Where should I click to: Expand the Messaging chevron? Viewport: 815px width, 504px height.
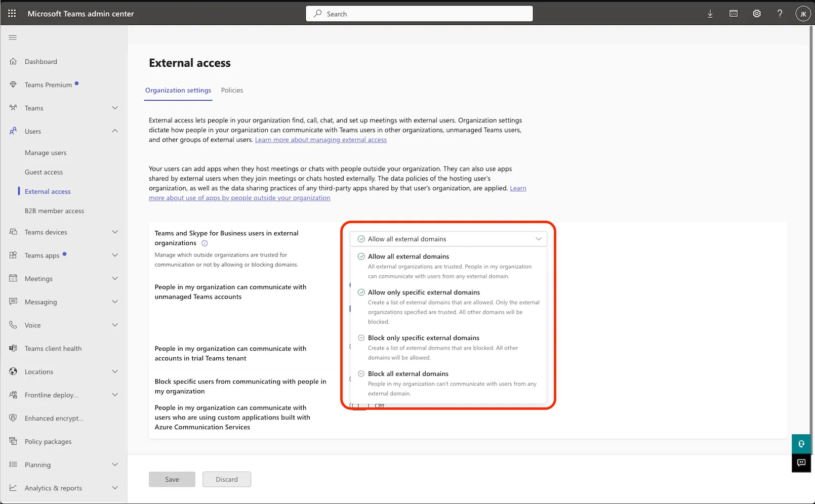coord(115,302)
